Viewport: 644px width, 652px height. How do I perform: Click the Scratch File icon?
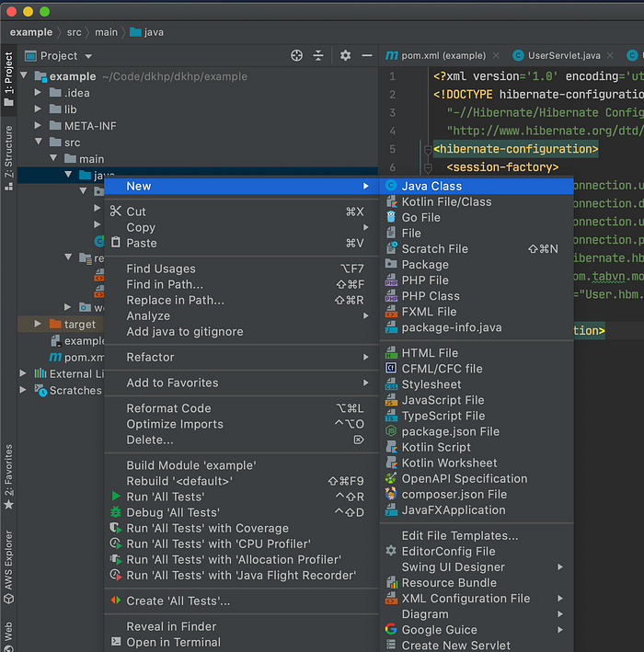391,248
